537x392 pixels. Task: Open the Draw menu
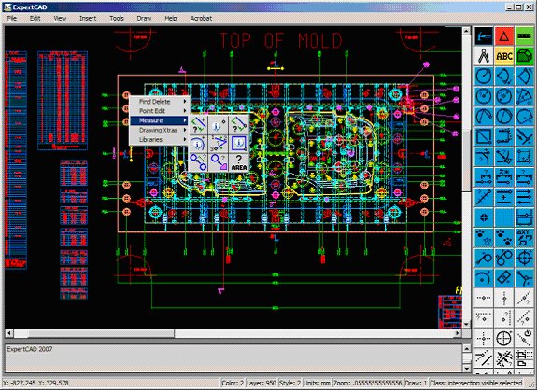pos(144,19)
